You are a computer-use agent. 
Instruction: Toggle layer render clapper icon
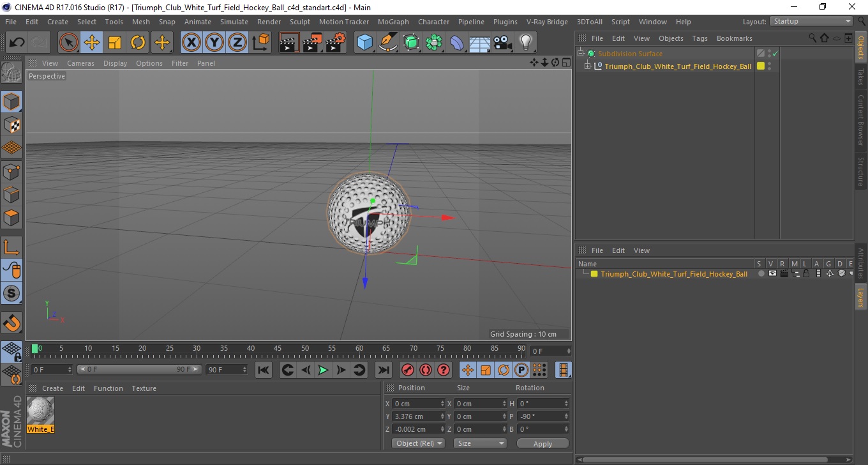(x=784, y=273)
